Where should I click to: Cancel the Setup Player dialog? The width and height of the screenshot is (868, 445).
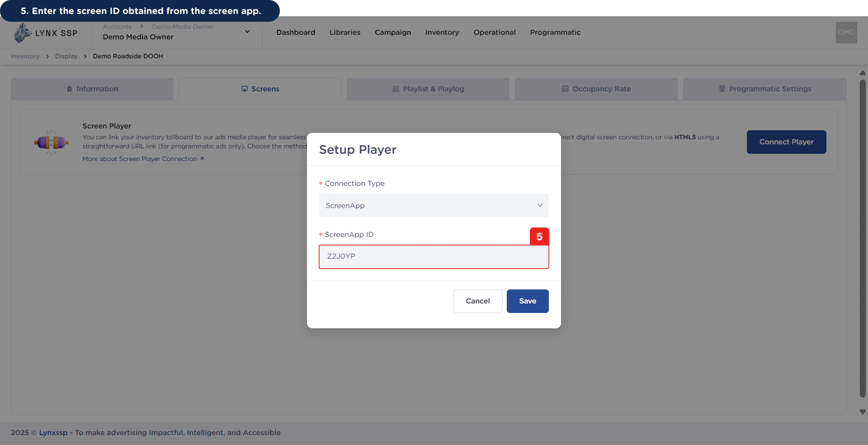[477, 301]
